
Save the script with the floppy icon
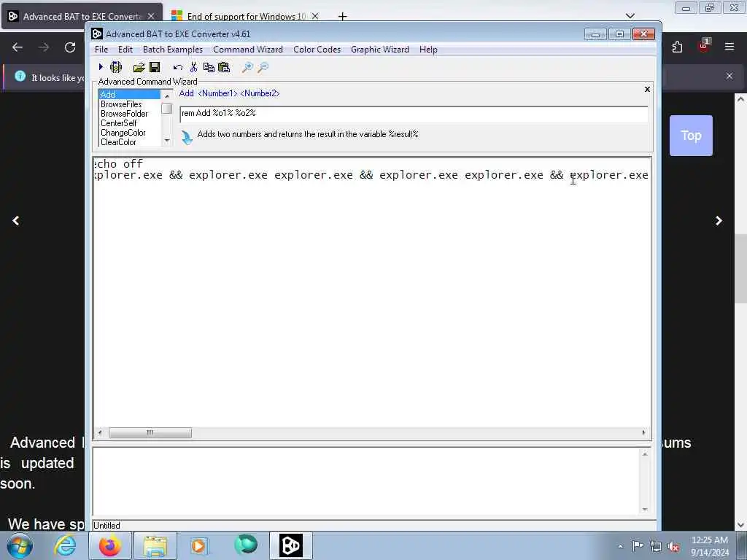point(155,67)
